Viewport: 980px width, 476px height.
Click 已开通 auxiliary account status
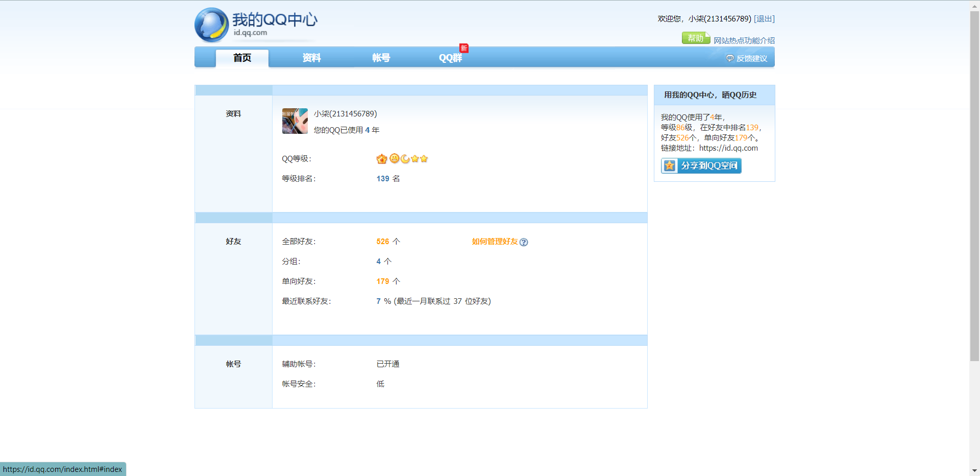388,364
